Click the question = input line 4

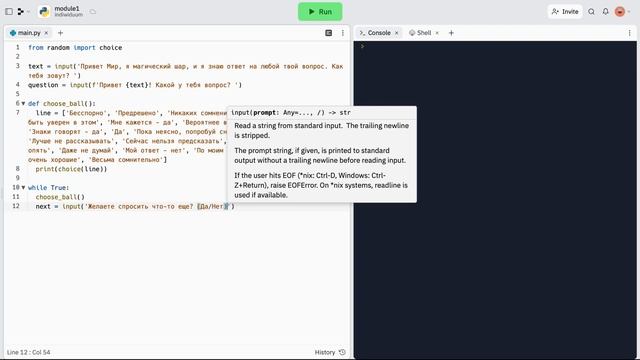[135, 85]
